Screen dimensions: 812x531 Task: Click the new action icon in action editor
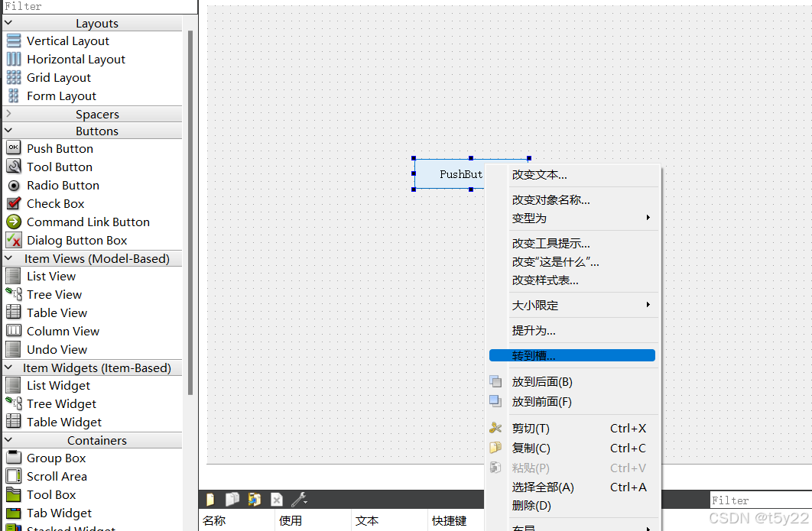[x=210, y=500]
